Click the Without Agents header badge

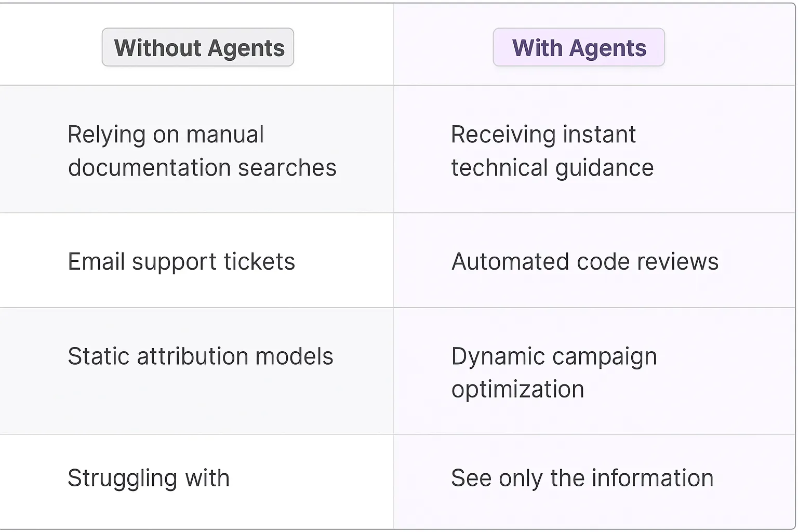click(x=198, y=48)
